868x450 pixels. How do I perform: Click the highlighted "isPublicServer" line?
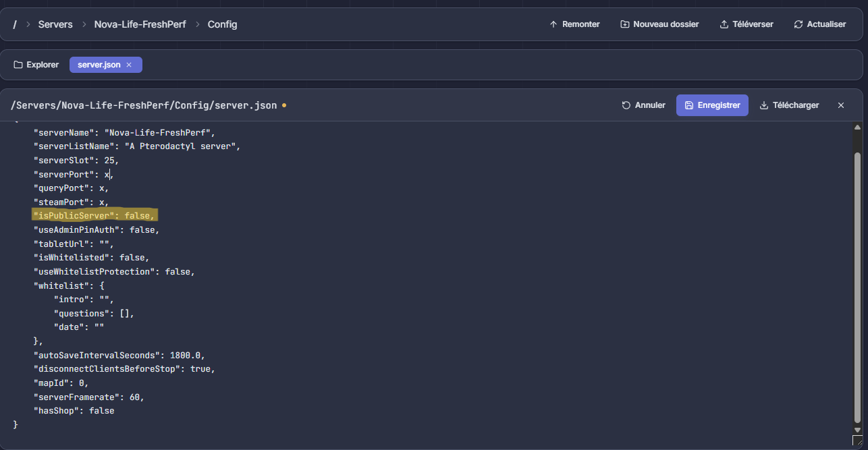click(x=95, y=215)
